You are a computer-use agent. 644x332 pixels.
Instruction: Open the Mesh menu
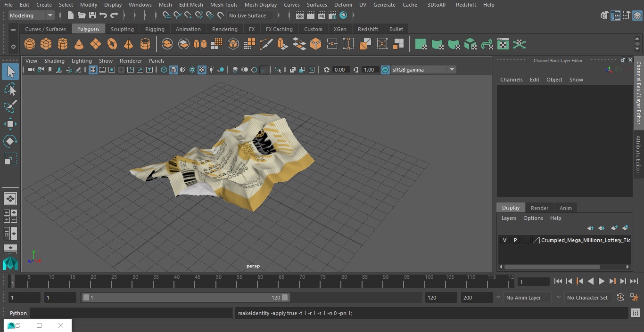(x=165, y=5)
